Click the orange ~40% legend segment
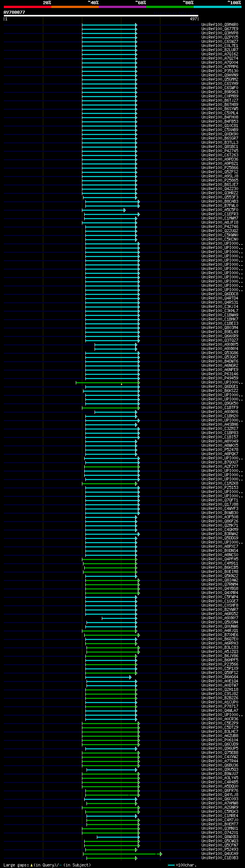This screenshot has height=868, width=245. point(75,7)
